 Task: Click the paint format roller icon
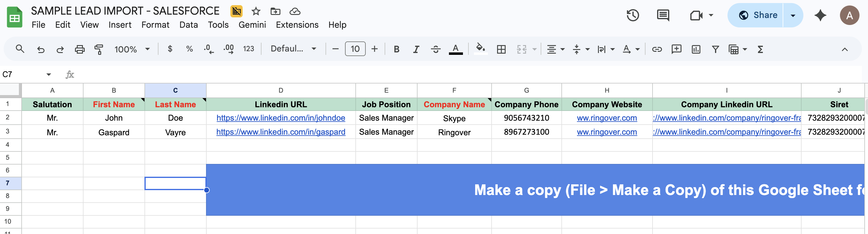coord(99,49)
